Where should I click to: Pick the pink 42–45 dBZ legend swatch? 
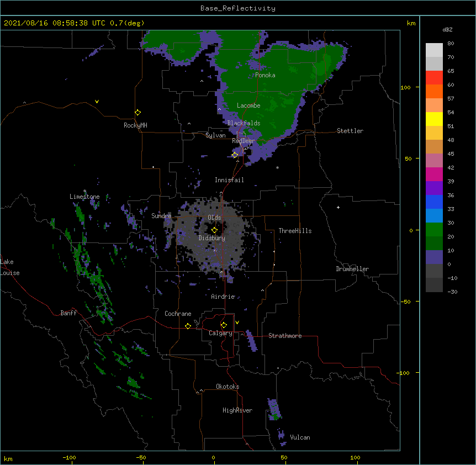(434, 161)
